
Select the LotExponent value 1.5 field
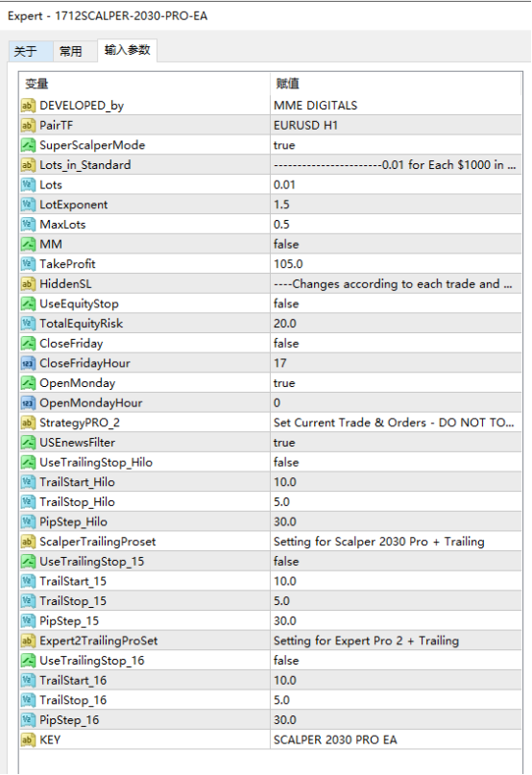396,205
